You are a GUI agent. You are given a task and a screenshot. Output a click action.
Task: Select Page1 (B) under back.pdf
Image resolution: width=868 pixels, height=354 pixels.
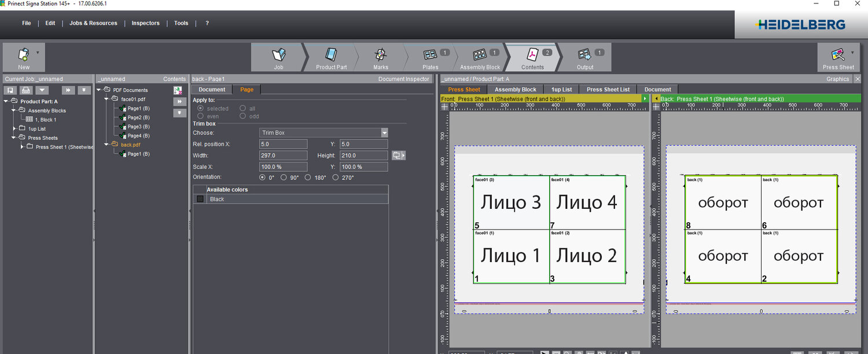(138, 154)
